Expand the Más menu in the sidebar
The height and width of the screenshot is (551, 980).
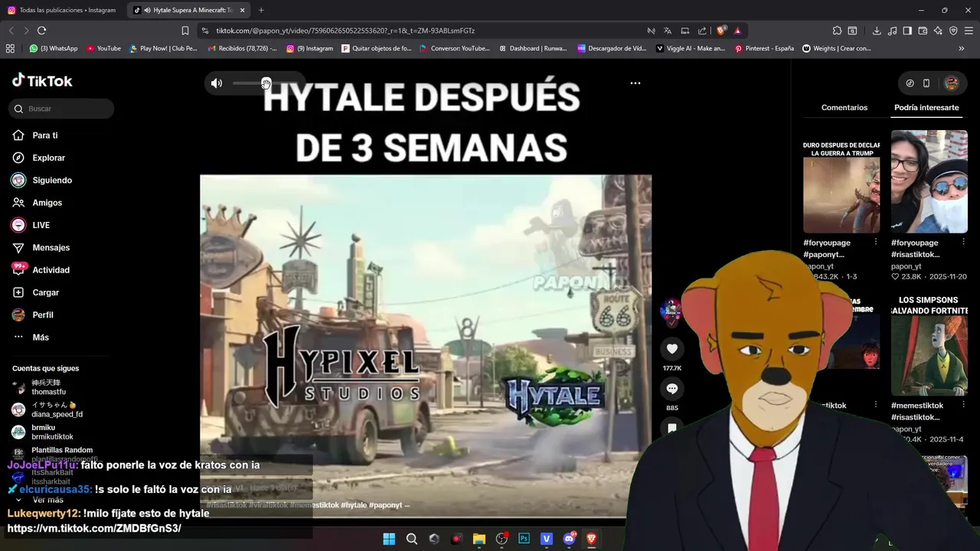tap(40, 337)
